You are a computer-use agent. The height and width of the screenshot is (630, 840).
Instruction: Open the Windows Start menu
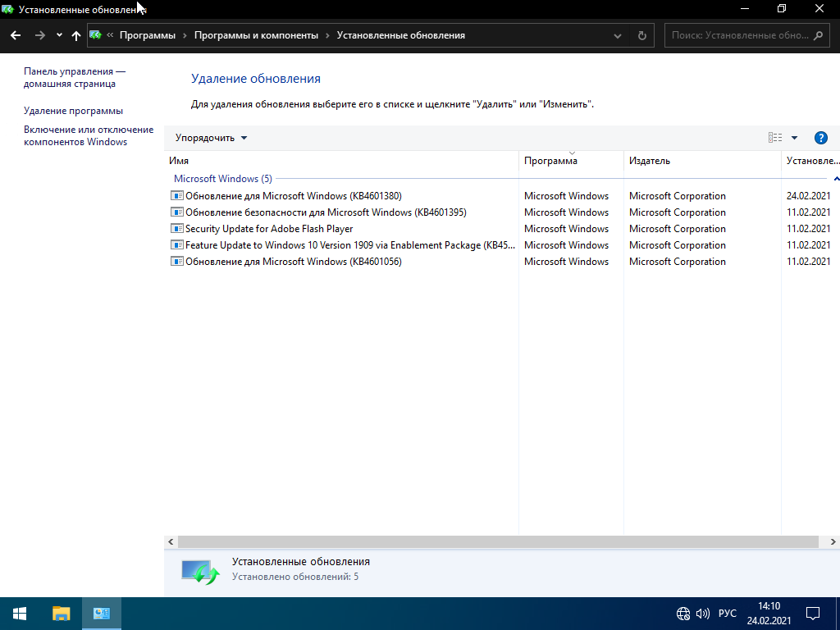coord(19,614)
